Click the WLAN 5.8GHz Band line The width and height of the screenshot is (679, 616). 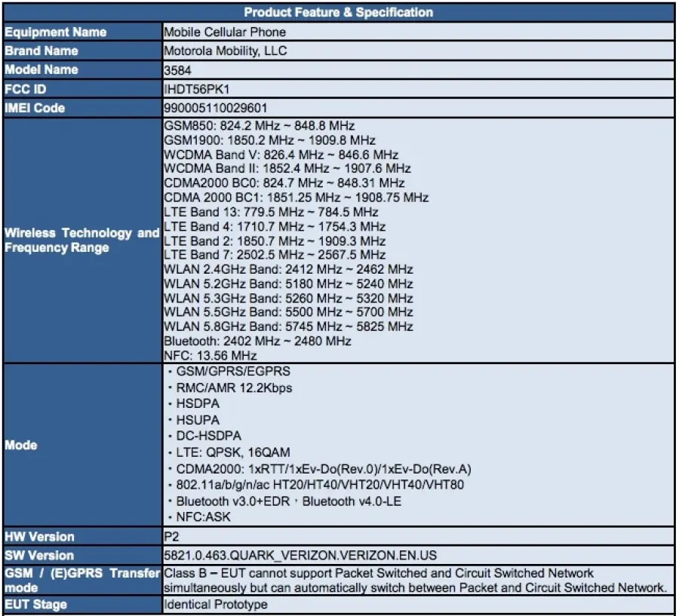point(288,326)
